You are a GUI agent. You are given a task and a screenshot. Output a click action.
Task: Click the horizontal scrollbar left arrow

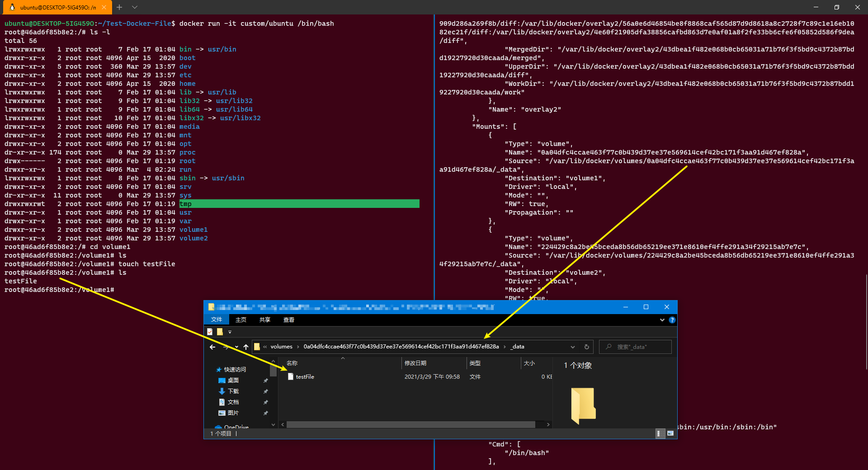(283, 425)
